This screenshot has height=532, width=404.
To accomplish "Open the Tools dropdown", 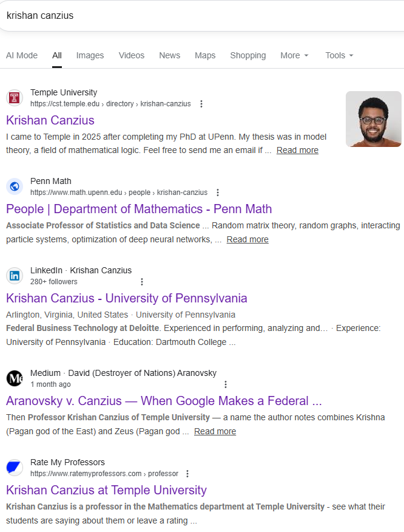I will (x=339, y=55).
